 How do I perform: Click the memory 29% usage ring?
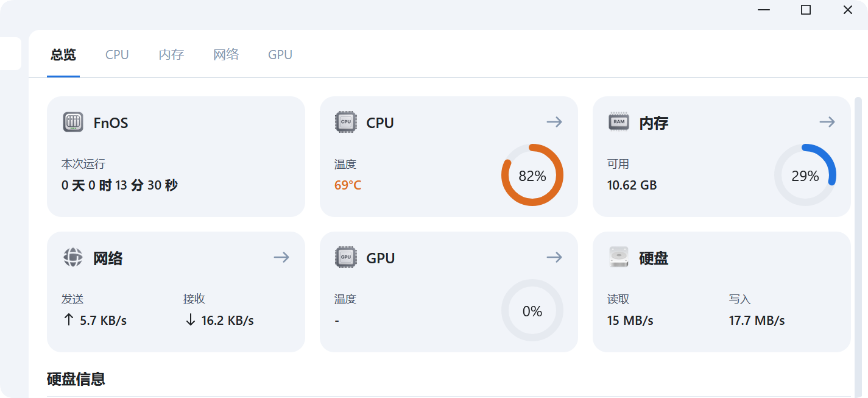coord(805,176)
